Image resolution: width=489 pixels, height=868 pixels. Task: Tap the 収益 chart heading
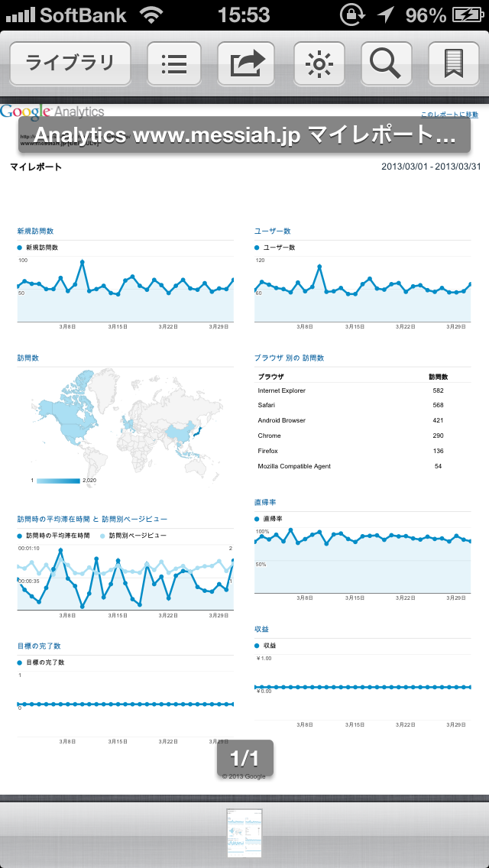[x=261, y=630]
